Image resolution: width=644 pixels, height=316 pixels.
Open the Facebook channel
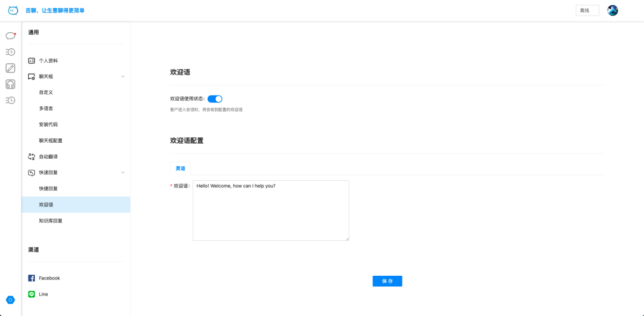pos(49,278)
